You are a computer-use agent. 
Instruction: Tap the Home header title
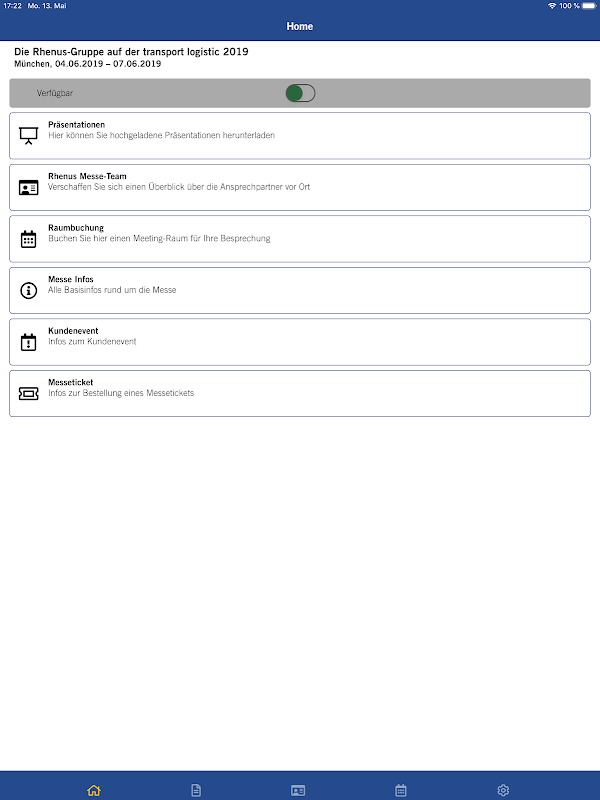click(x=300, y=26)
